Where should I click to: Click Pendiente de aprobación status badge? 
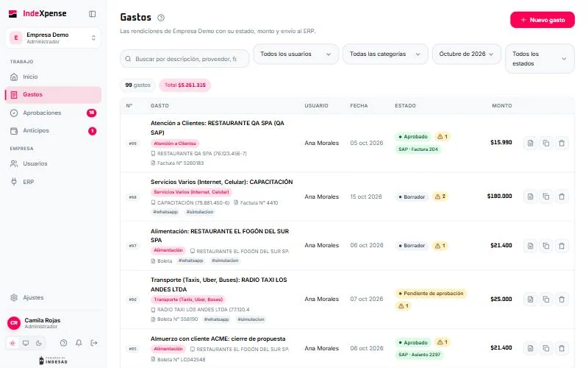coord(431,294)
